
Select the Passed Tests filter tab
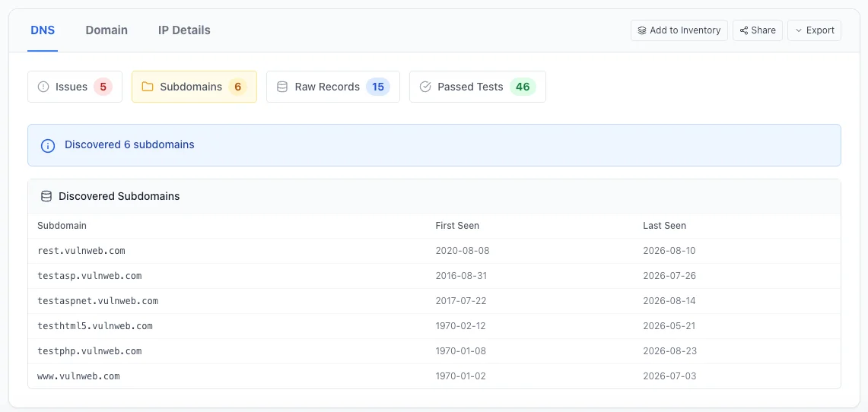click(478, 87)
